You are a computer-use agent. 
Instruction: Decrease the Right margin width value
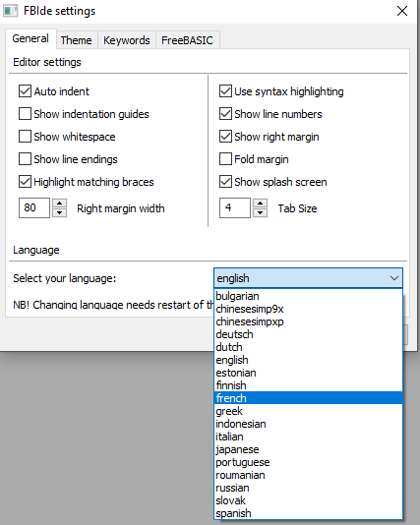coord(60,213)
